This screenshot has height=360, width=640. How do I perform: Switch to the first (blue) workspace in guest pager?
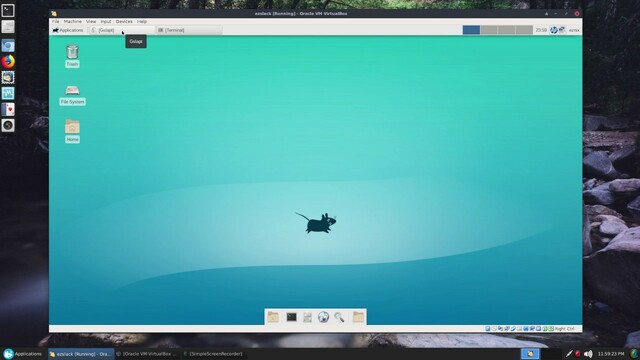click(x=471, y=30)
